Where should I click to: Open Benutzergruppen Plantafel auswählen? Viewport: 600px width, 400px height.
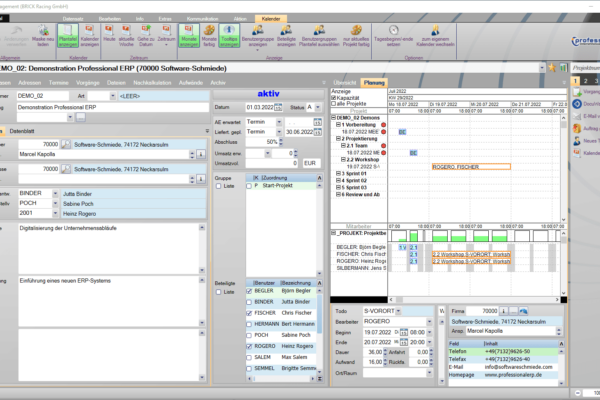pos(319,35)
